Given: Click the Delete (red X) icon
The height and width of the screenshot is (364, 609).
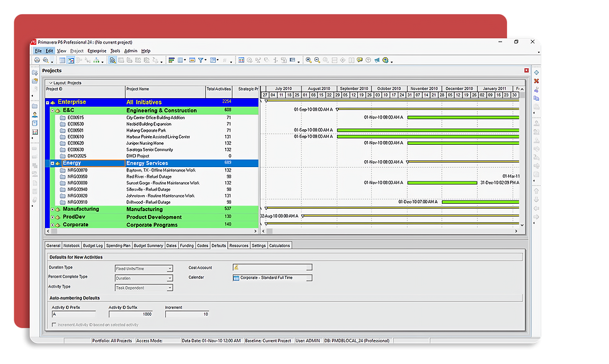Looking at the screenshot, I should [x=536, y=81].
